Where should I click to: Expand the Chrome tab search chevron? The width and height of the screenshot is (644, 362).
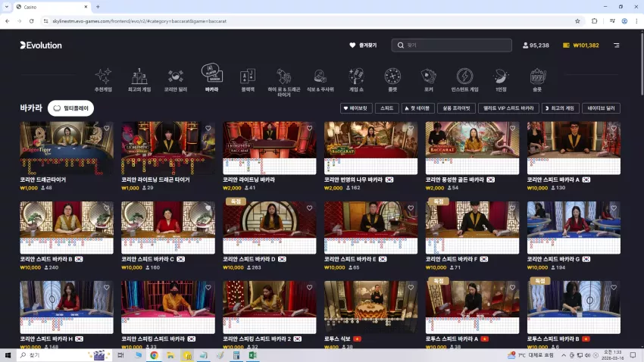pyautogui.click(x=7, y=7)
